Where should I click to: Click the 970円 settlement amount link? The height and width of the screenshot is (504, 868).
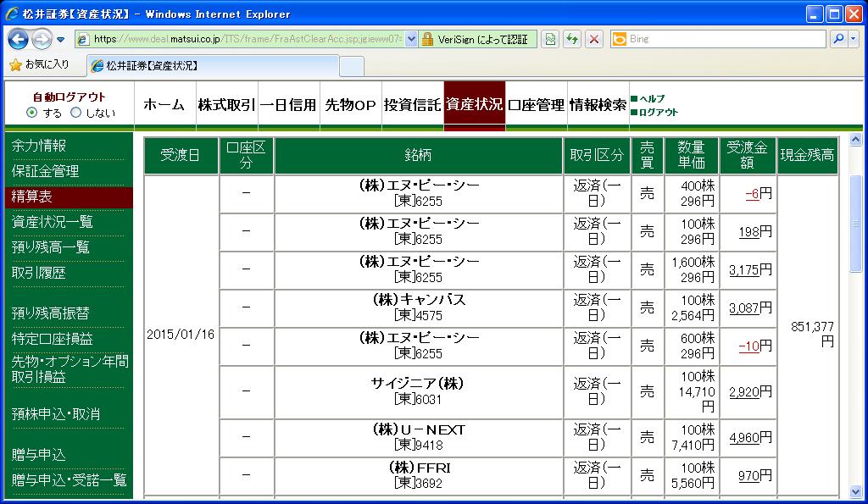(x=749, y=476)
